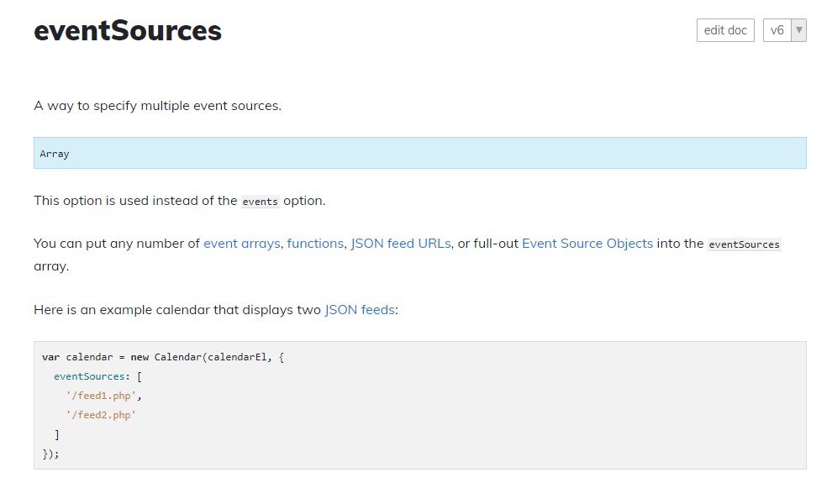Click the var calendar code line

(x=164, y=357)
